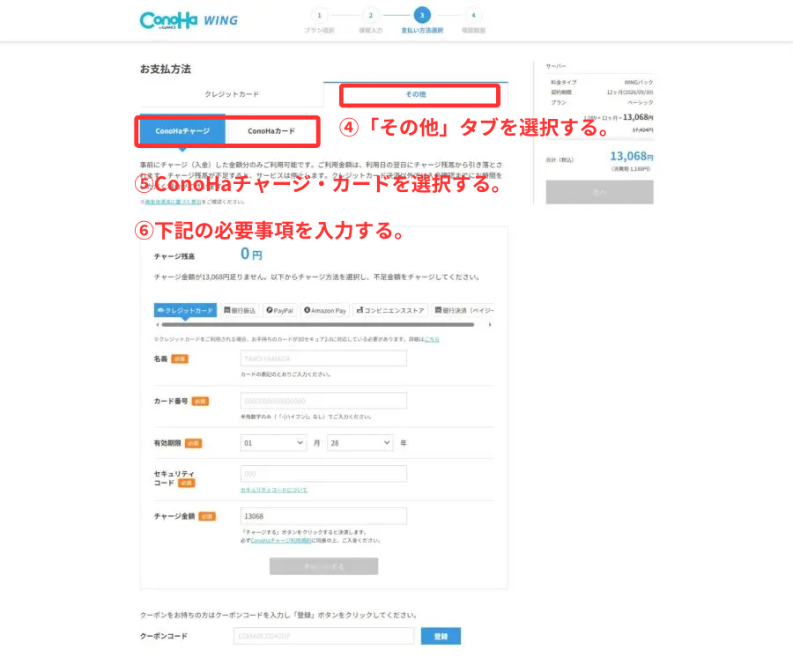
Task: Click the カード番号 input field
Action: (x=323, y=401)
